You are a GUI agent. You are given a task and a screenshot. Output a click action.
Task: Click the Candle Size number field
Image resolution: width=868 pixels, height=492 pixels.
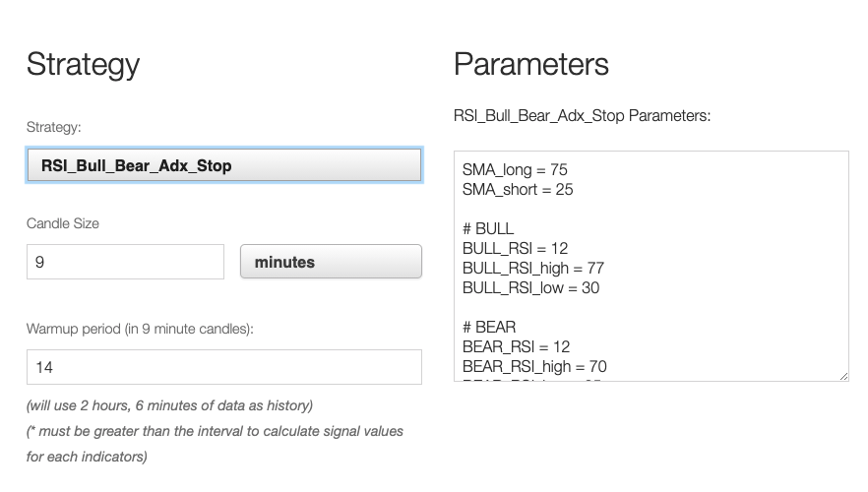[126, 262]
